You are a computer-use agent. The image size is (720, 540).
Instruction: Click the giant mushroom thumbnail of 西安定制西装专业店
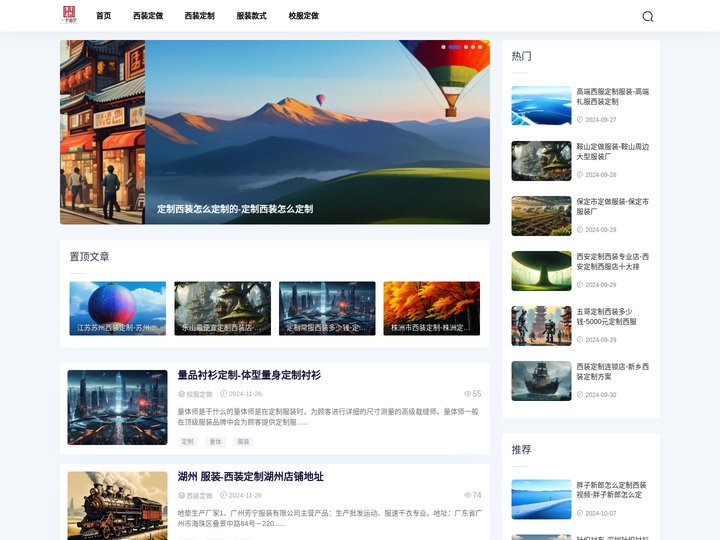[x=541, y=271]
